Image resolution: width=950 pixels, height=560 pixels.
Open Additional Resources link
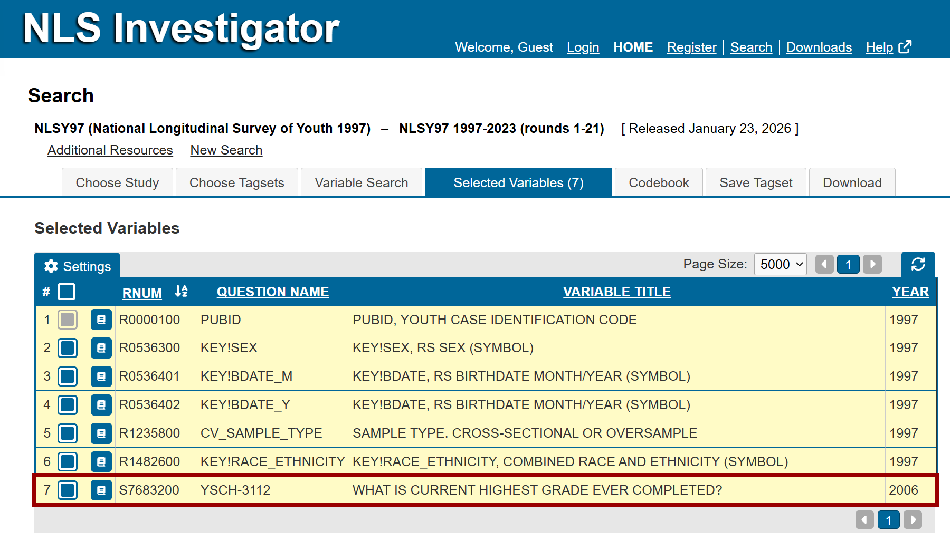point(110,150)
